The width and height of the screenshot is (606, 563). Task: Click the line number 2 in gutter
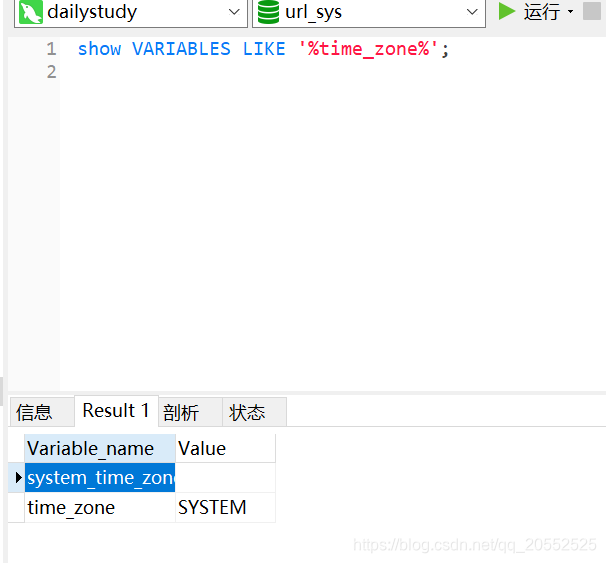51,72
